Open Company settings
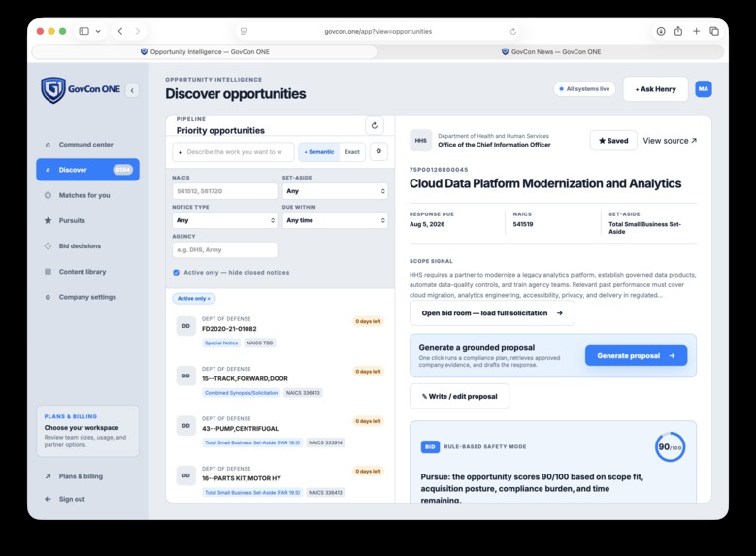756x556 pixels. pos(87,297)
